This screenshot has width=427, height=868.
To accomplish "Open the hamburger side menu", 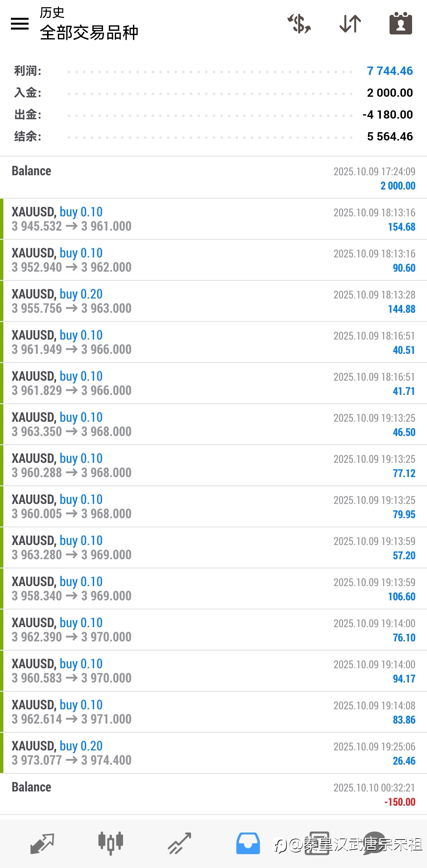I will (20, 24).
